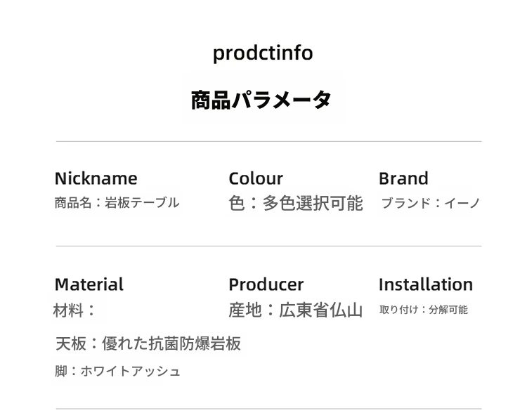Click the bottom divider line
527x420 pixels.
pyautogui.click(x=268, y=409)
